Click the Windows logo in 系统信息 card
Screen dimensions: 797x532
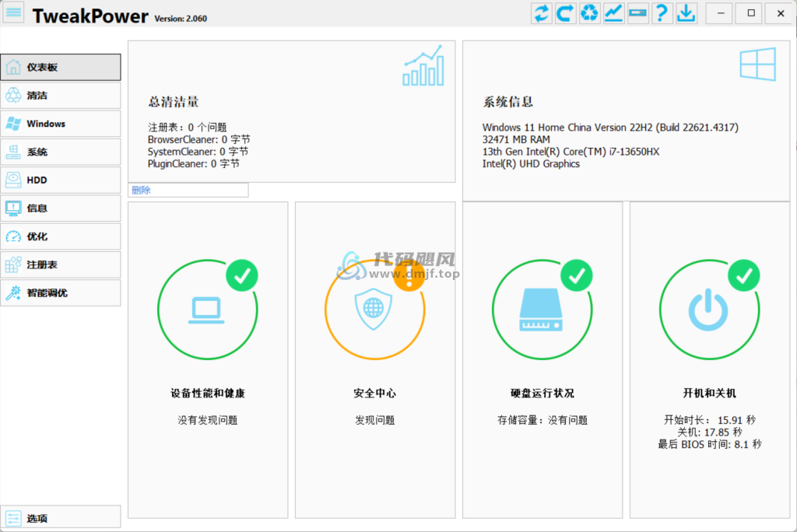tap(758, 64)
